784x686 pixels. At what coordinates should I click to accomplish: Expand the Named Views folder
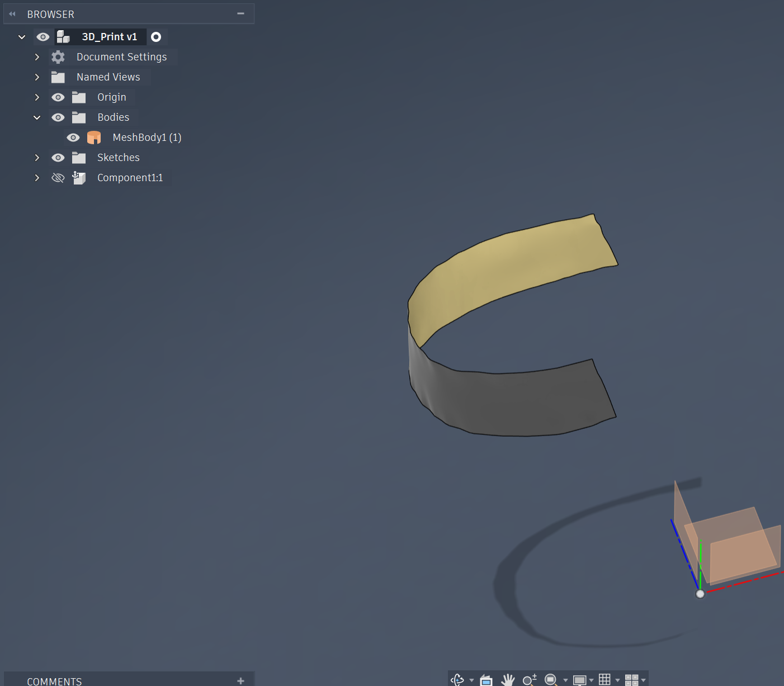(x=37, y=77)
